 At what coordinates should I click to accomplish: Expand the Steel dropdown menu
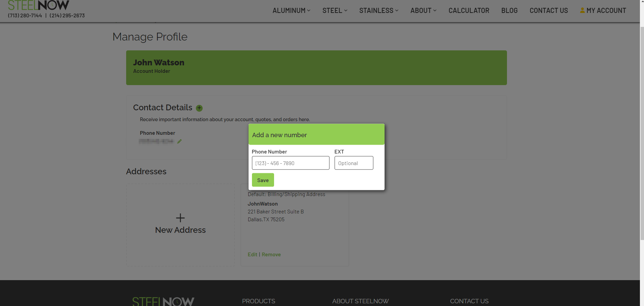pos(335,11)
